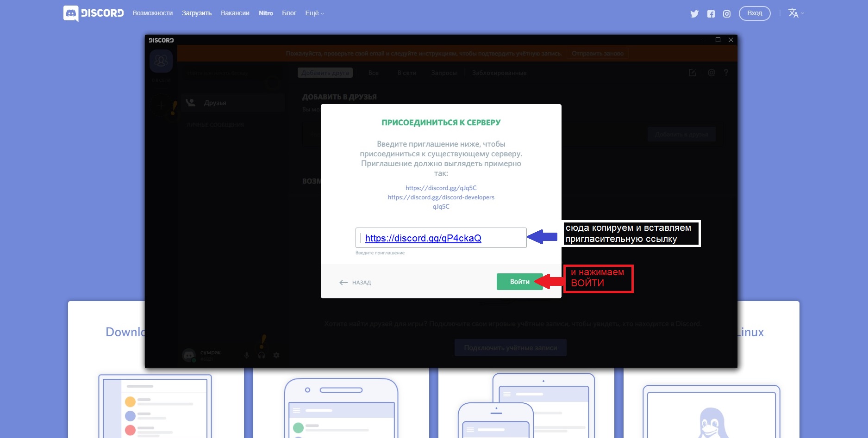Click the Подключить учётные записи button
The width and height of the screenshot is (868, 438).
click(511, 348)
